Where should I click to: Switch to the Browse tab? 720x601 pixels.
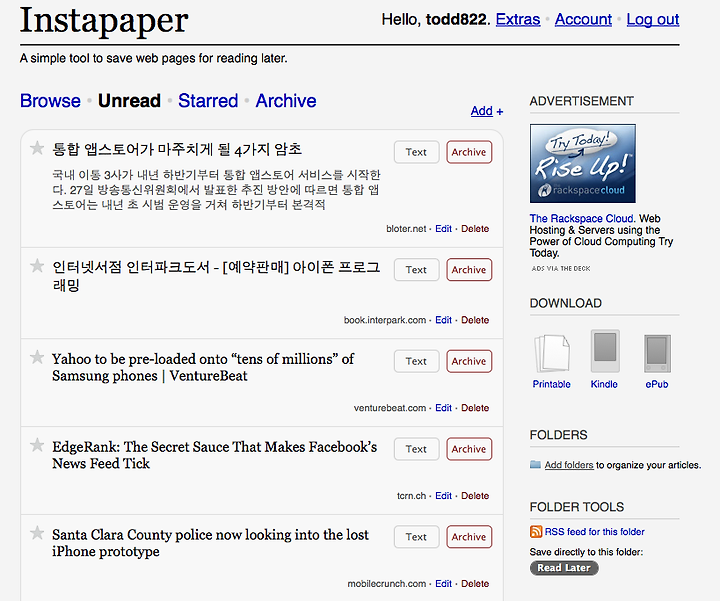[x=50, y=101]
